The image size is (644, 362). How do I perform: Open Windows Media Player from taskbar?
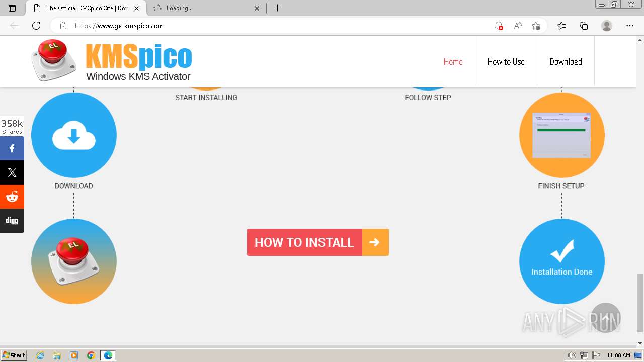tap(74, 355)
